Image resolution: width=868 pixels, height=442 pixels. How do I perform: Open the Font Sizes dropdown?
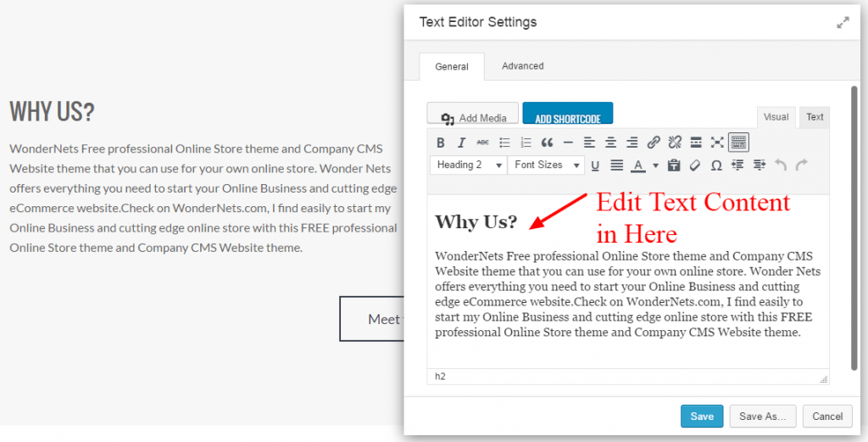coord(547,165)
